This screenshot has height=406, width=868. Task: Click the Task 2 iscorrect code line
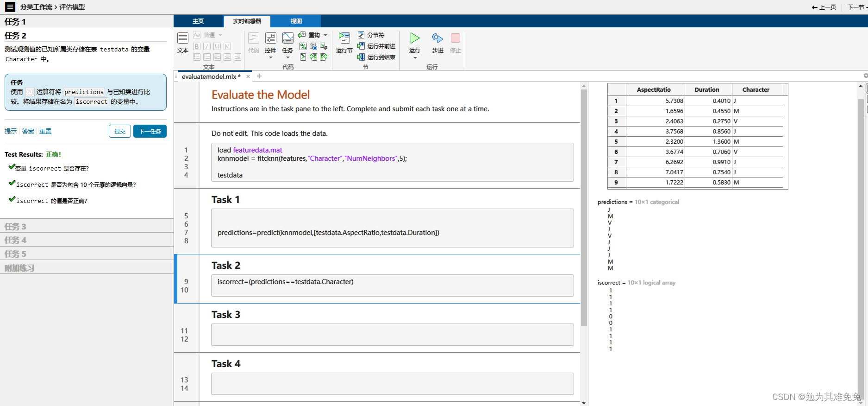[x=286, y=282]
